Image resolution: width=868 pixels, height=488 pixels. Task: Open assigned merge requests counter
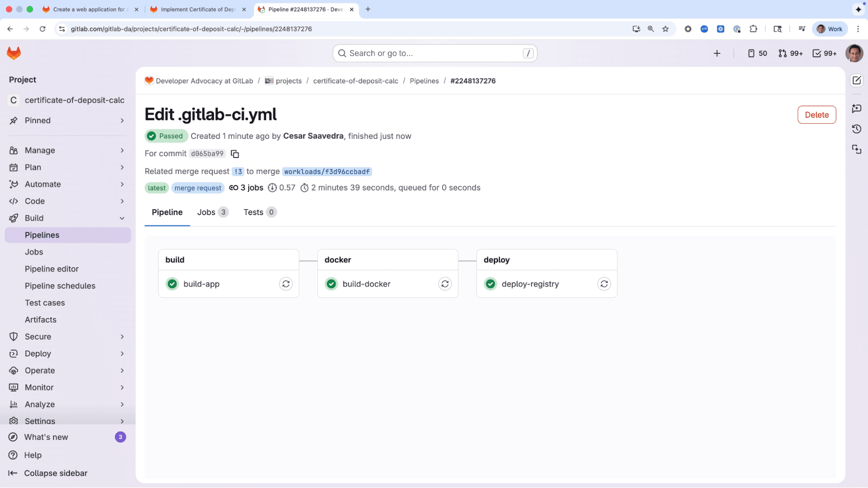pyautogui.click(x=790, y=53)
